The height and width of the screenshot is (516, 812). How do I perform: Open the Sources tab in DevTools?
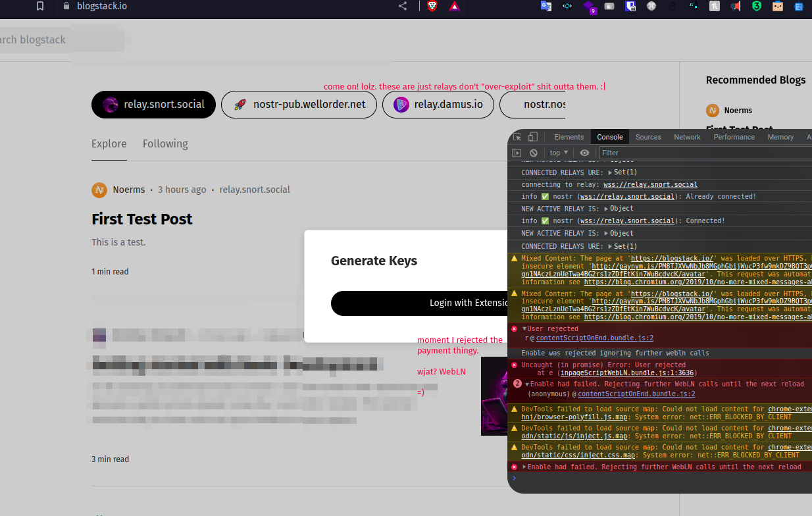point(648,137)
